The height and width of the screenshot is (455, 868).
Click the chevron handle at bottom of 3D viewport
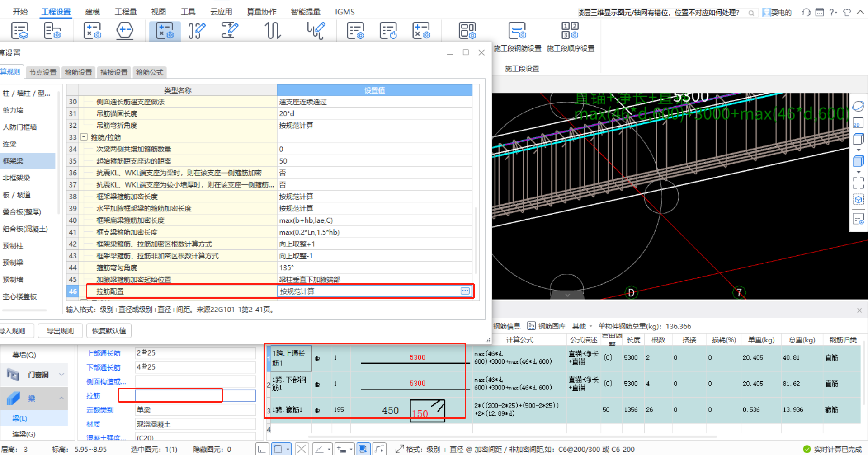(x=567, y=295)
